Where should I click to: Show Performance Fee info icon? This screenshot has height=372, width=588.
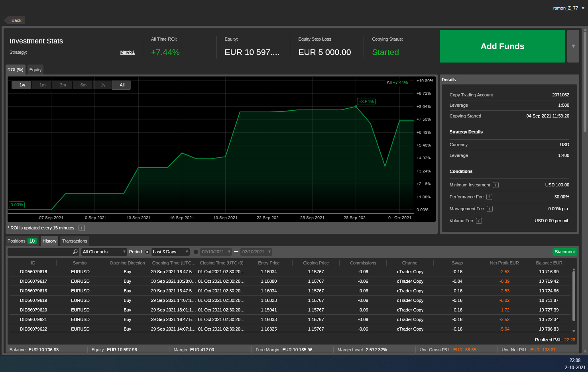pyautogui.click(x=489, y=197)
